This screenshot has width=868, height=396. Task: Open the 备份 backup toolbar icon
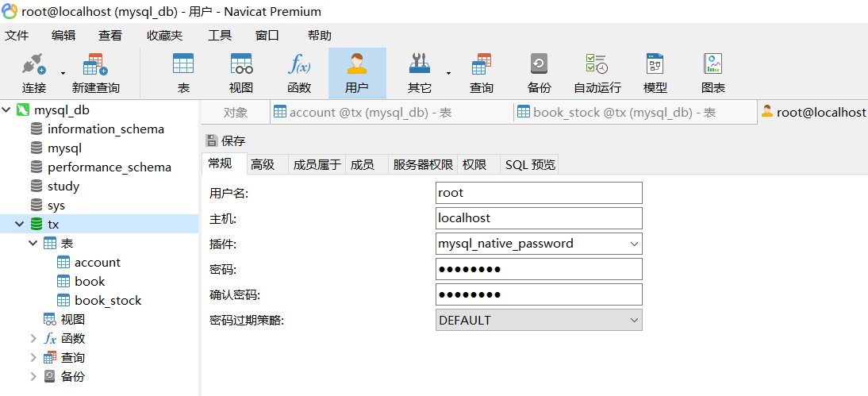(x=539, y=73)
